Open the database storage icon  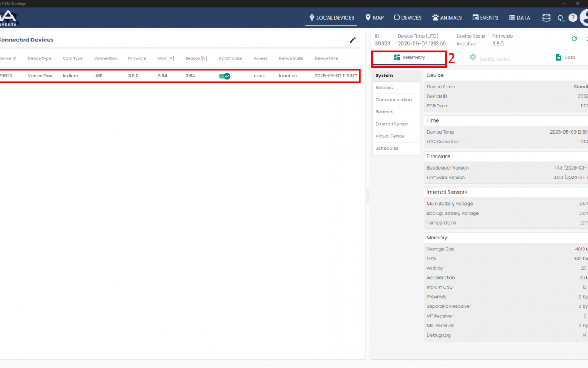click(546, 17)
